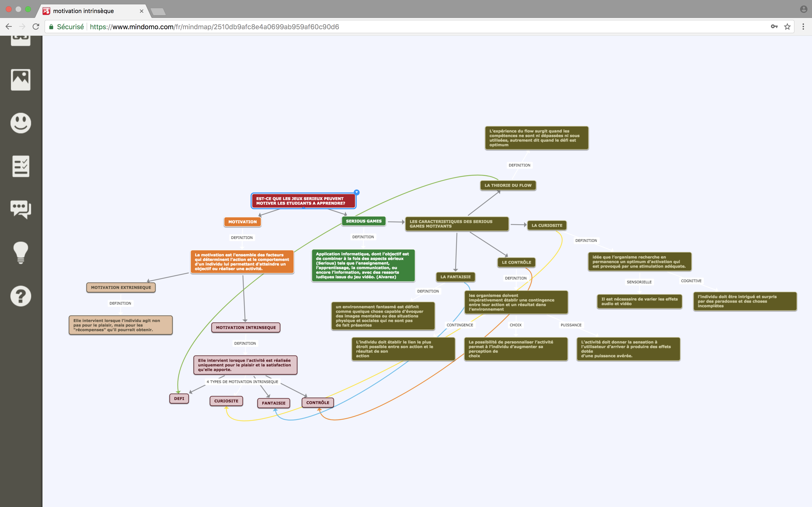
Task: Open the saved passwords key icon
Action: pos(774,27)
